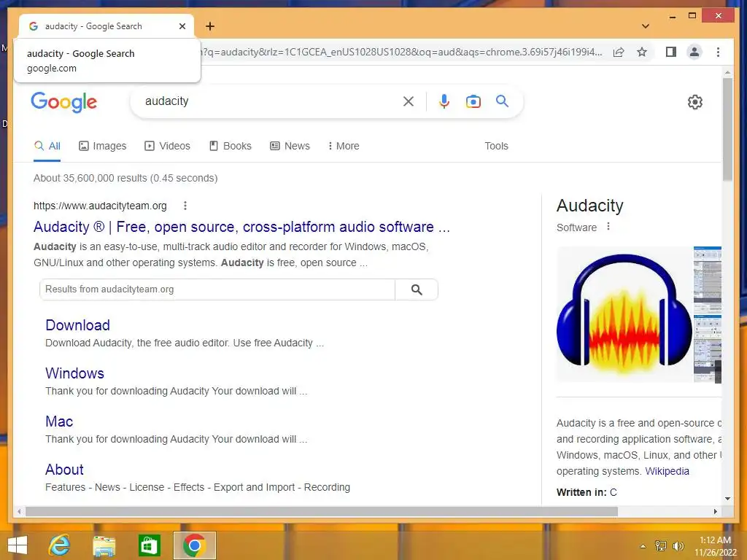Expand the More search categories
Image resolution: width=747 pixels, height=560 pixels.
tap(344, 146)
